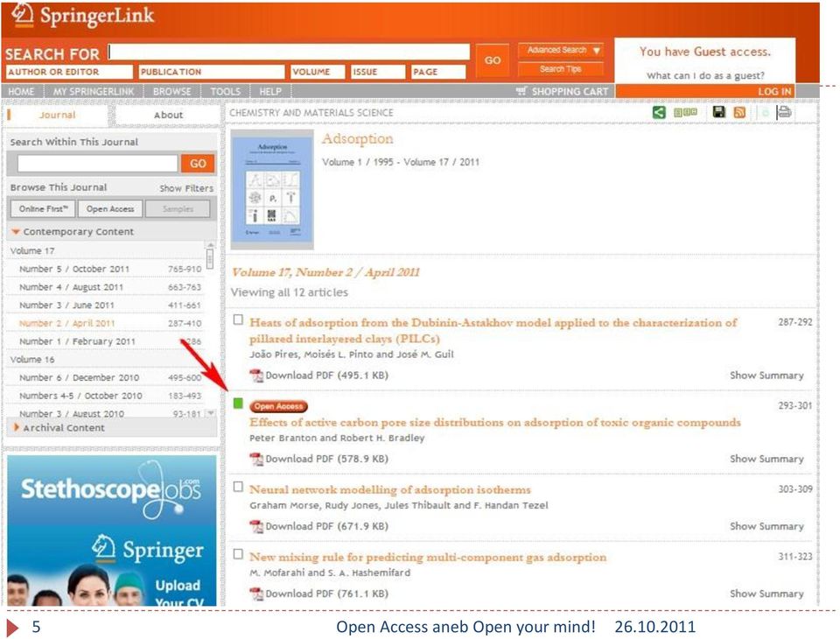Tick checkbox for New mixing rule article
This screenshot has height=639, width=840.
pos(238,554)
